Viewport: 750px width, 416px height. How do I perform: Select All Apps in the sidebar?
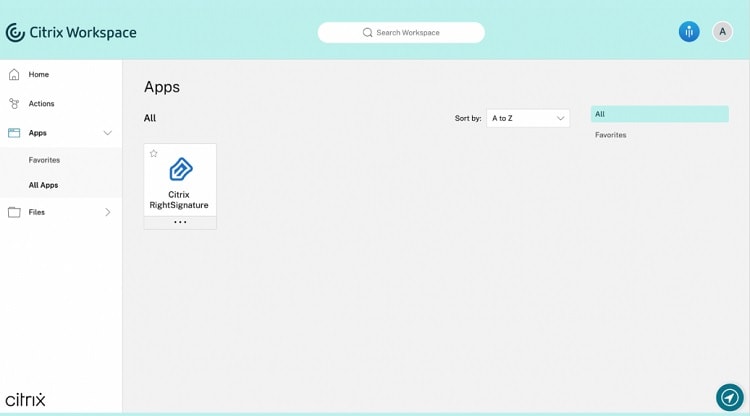(43, 185)
